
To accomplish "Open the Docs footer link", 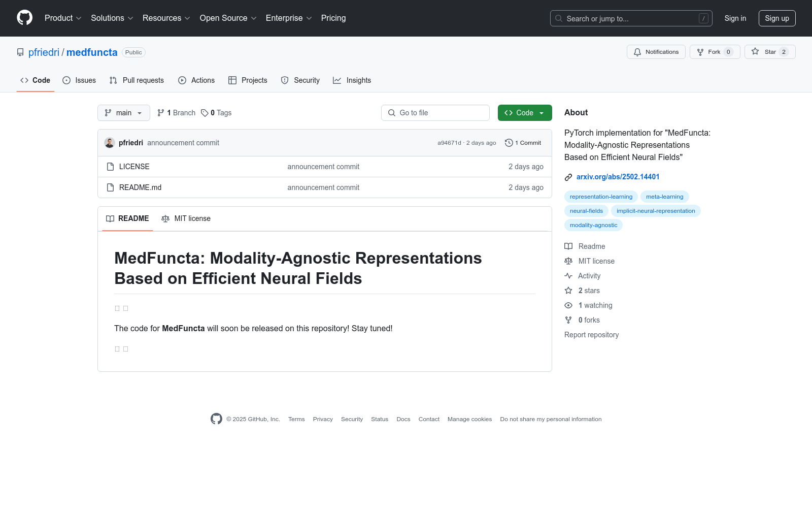I will point(403,419).
